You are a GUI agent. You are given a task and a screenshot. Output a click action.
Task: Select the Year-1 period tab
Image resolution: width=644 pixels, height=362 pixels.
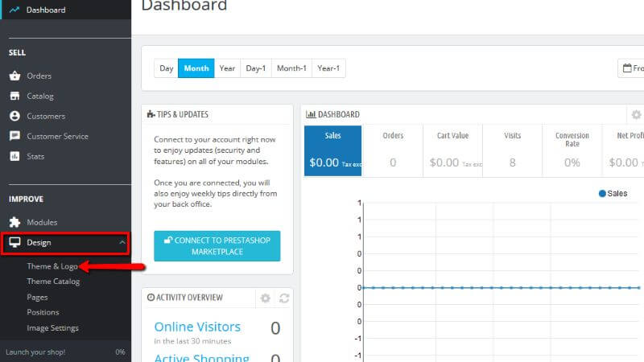328,68
